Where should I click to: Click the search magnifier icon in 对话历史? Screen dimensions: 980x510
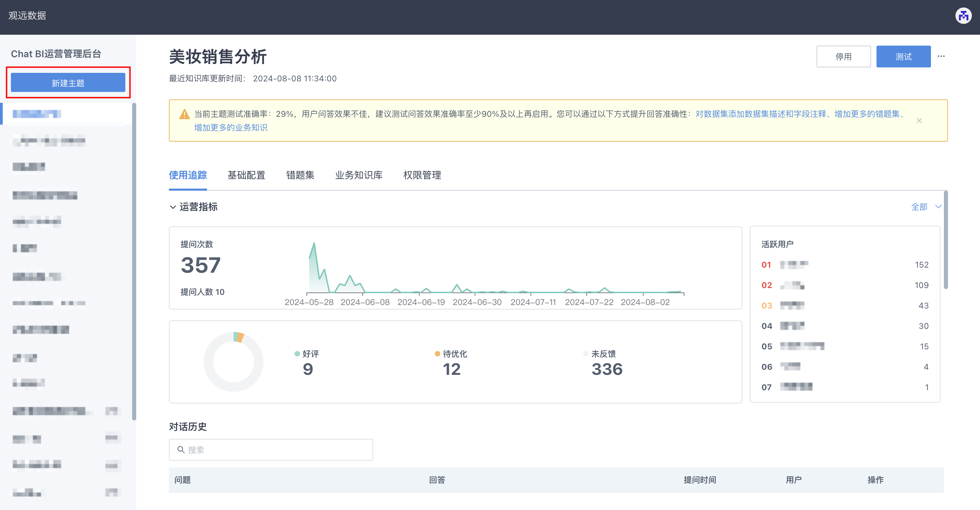[x=181, y=449]
